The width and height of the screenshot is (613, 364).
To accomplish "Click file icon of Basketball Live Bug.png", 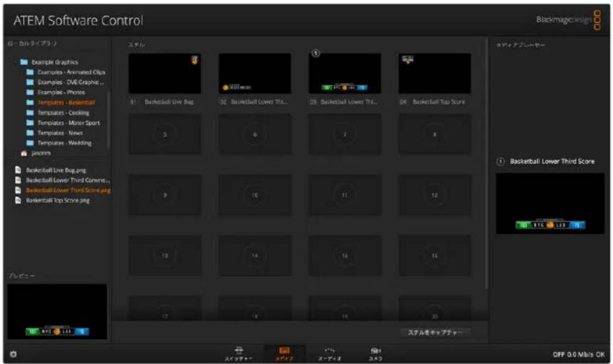I will [18, 170].
